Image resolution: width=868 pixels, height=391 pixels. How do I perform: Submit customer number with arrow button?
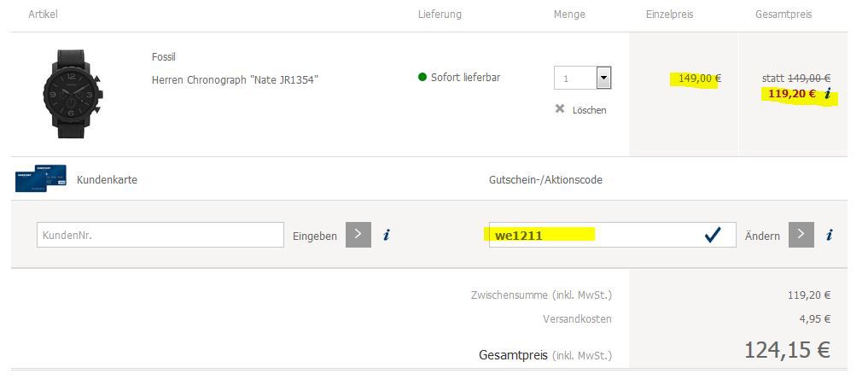[358, 236]
